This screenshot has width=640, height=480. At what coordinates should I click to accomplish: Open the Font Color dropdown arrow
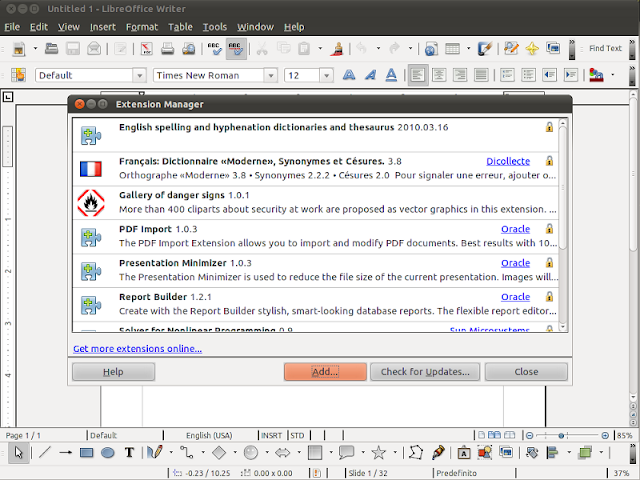[x=613, y=75]
